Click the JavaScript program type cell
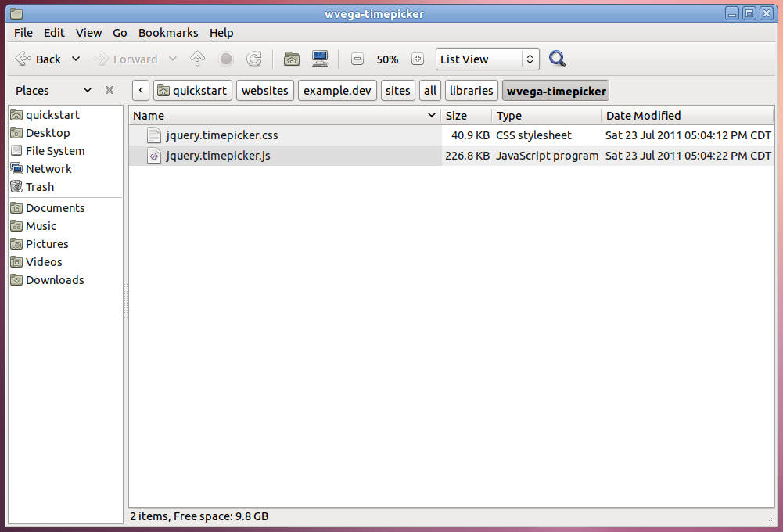 (x=548, y=156)
